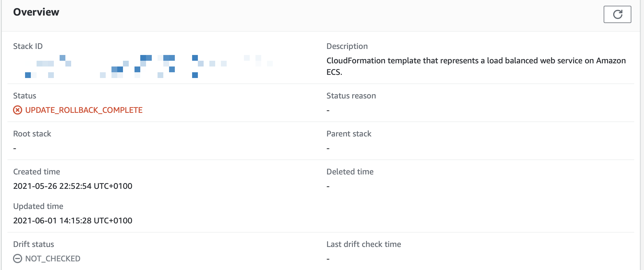
Task: Click the red error icon beside UPDATE_ROLLBACK_COMPLETE
Action: click(x=18, y=110)
